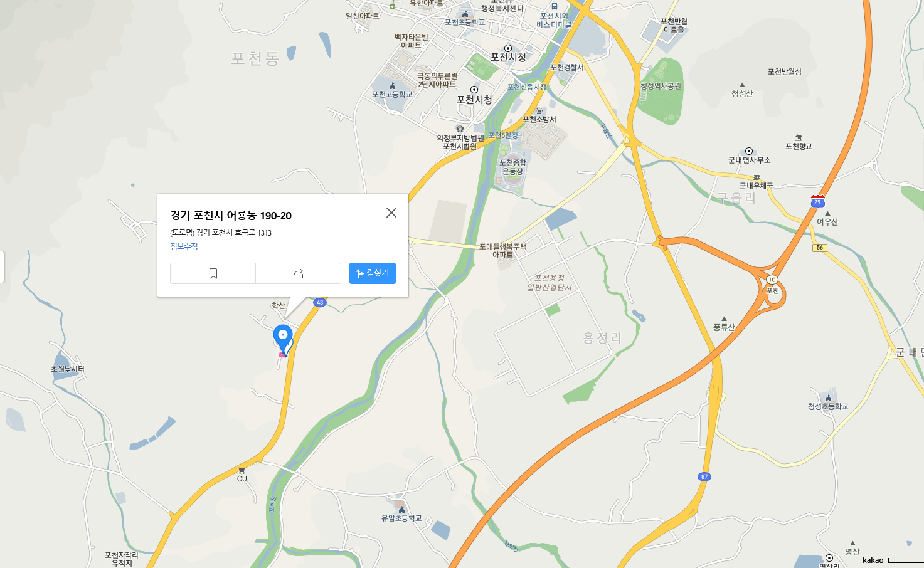The width and height of the screenshot is (924, 568).
Task: Click the bookmark icon in the popup
Action: (x=213, y=273)
